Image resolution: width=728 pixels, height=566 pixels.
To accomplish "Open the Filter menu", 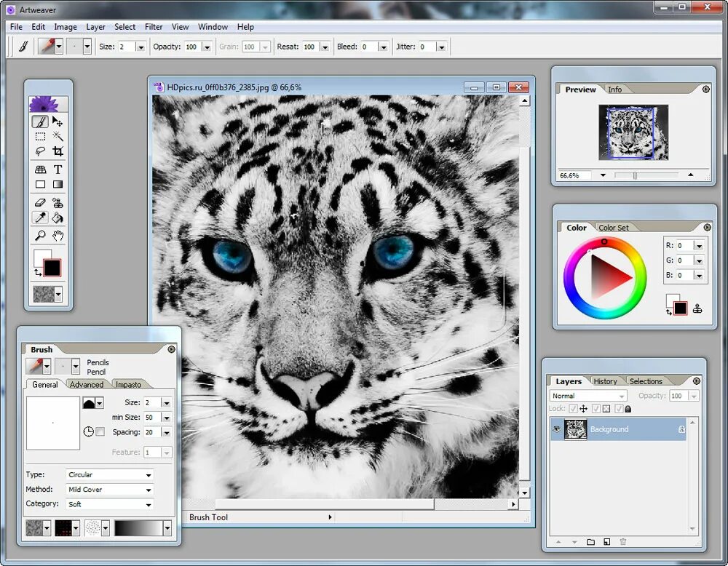I will pyautogui.click(x=154, y=27).
